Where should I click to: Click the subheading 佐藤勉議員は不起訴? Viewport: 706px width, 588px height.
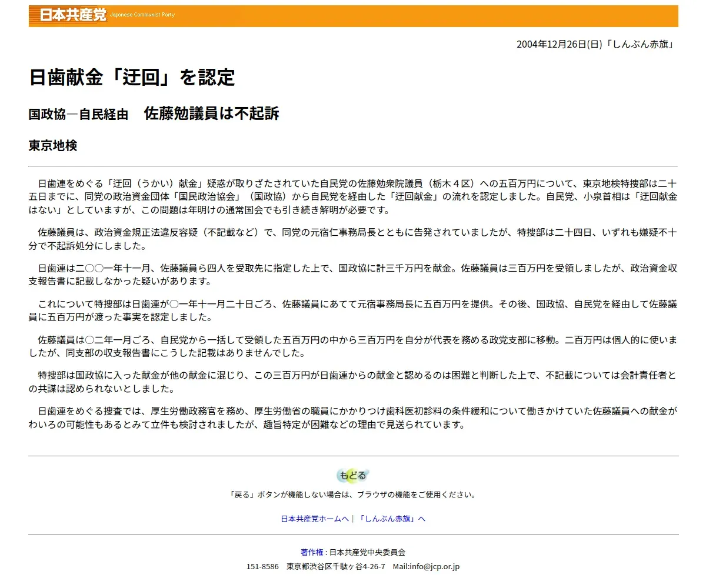tap(212, 113)
